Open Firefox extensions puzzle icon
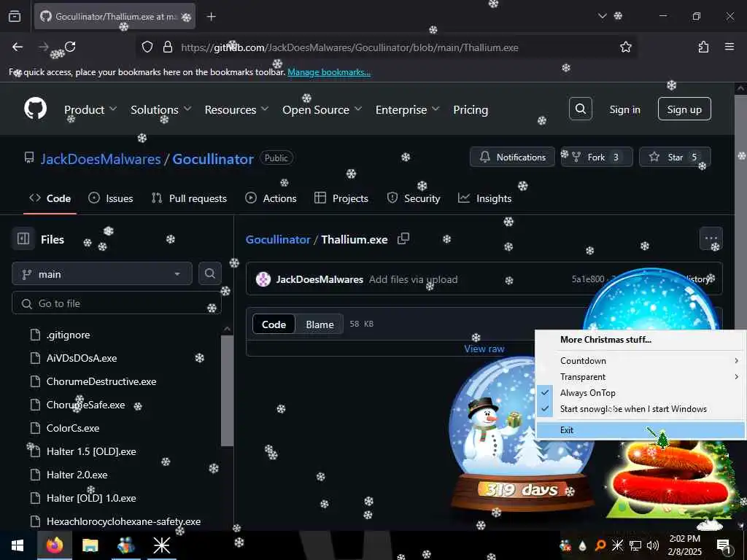Viewport: 747px width, 560px height. click(x=703, y=47)
